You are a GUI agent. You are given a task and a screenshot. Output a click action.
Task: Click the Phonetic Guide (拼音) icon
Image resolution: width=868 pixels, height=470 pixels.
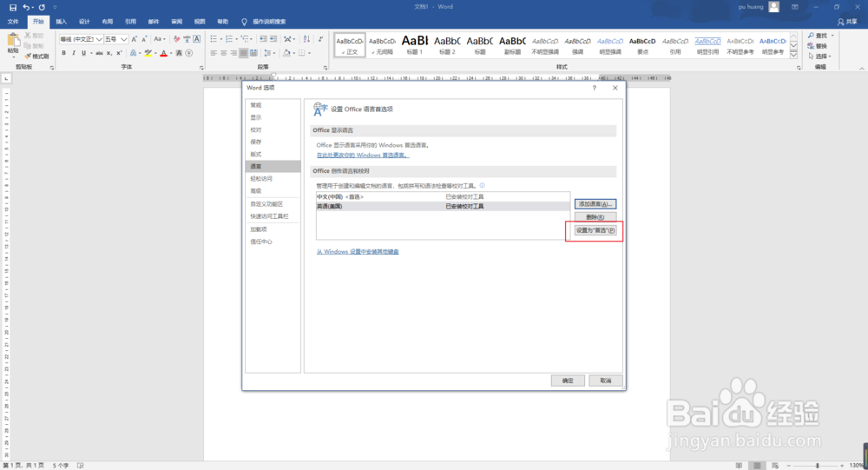click(187, 39)
